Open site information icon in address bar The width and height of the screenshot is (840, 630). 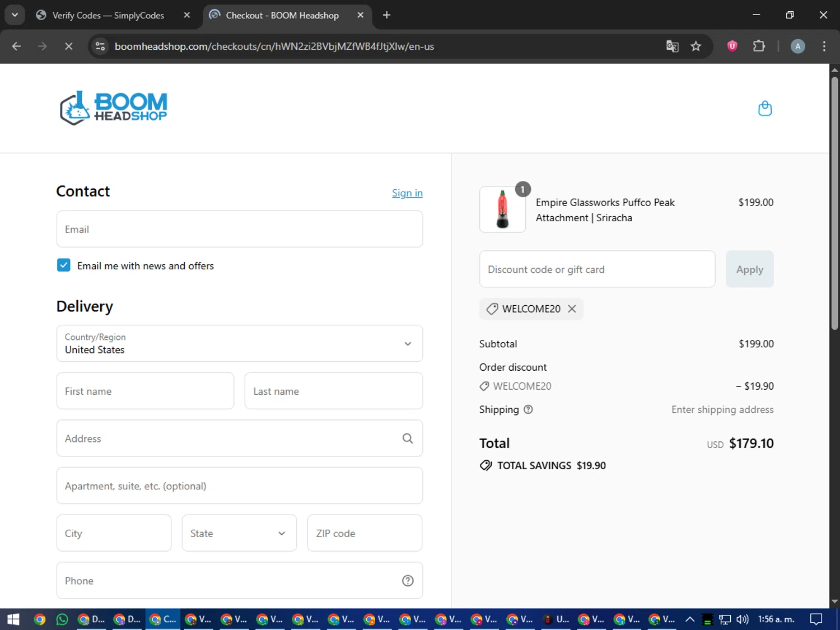click(100, 46)
